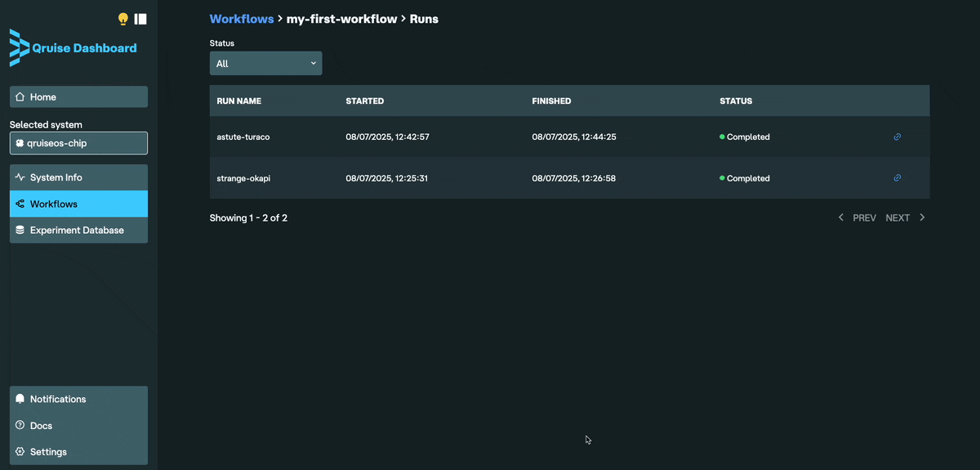
Task: Click the STARTED column header
Action: coord(365,101)
